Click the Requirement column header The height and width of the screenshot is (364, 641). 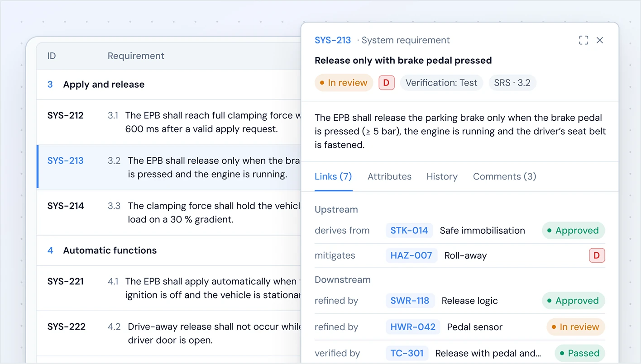[136, 56]
